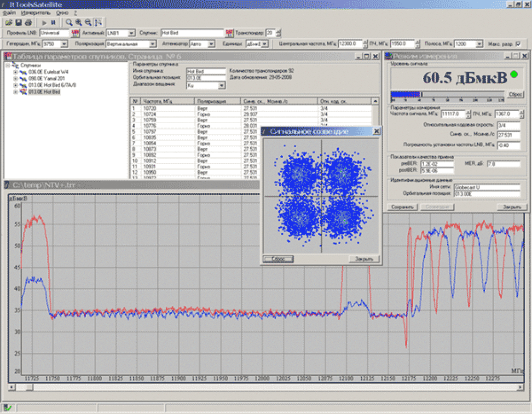
Task: Open the Измеритель menu
Action: pyautogui.click(x=35, y=13)
